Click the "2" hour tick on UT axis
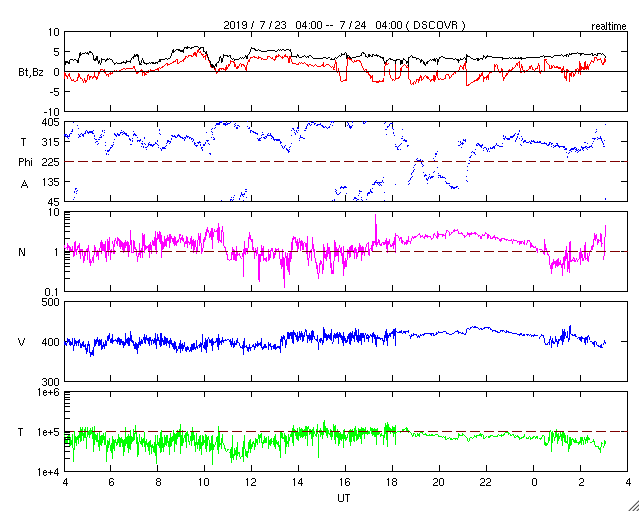The image size is (640, 512). (x=580, y=483)
